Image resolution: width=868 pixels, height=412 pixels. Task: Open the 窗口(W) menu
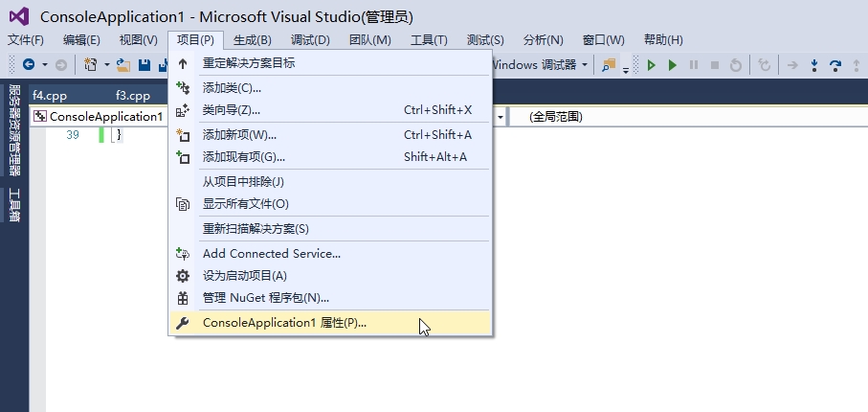[x=604, y=40]
